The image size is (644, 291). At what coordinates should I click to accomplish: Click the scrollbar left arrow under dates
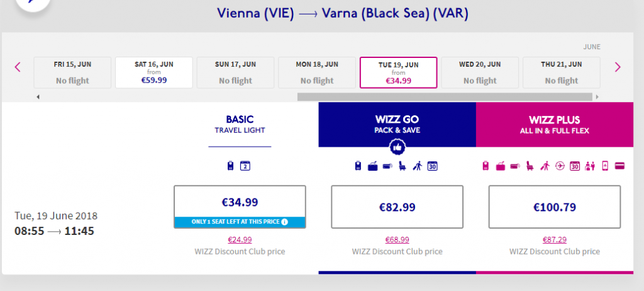pyautogui.click(x=38, y=97)
